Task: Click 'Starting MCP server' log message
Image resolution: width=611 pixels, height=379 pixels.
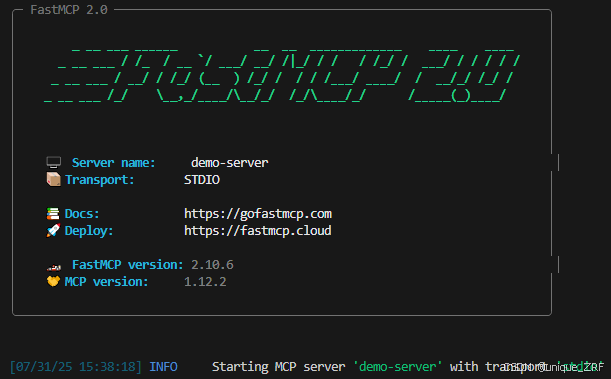Action: pyautogui.click(x=279, y=367)
